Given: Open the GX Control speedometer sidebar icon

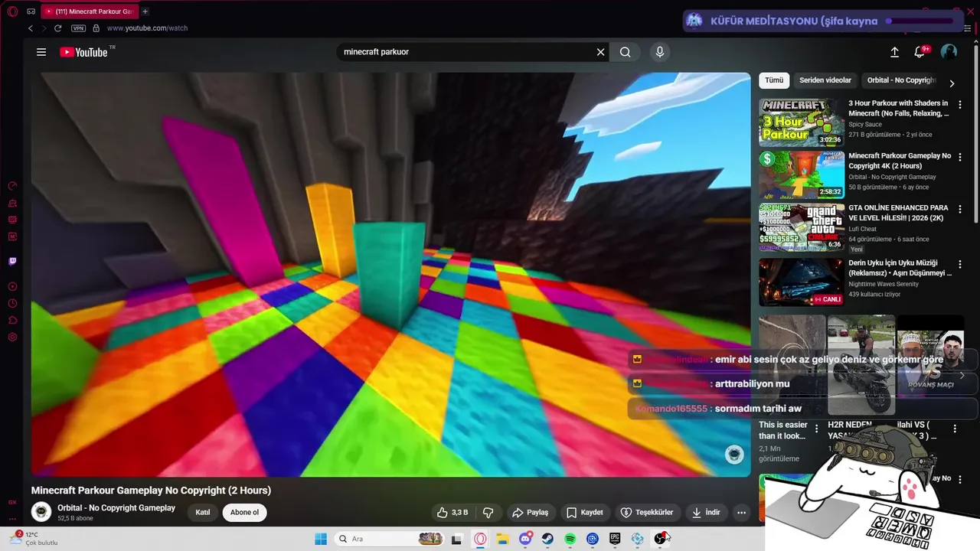Looking at the screenshot, I should [12, 186].
